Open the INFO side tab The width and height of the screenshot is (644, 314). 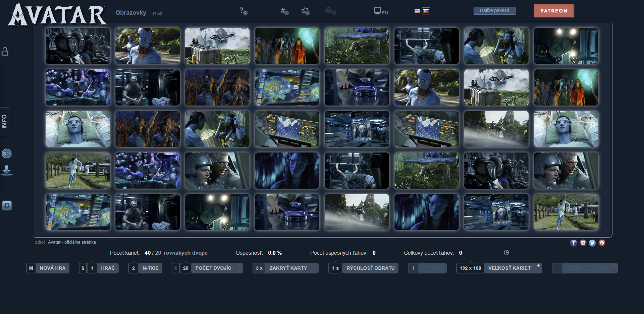[4, 121]
